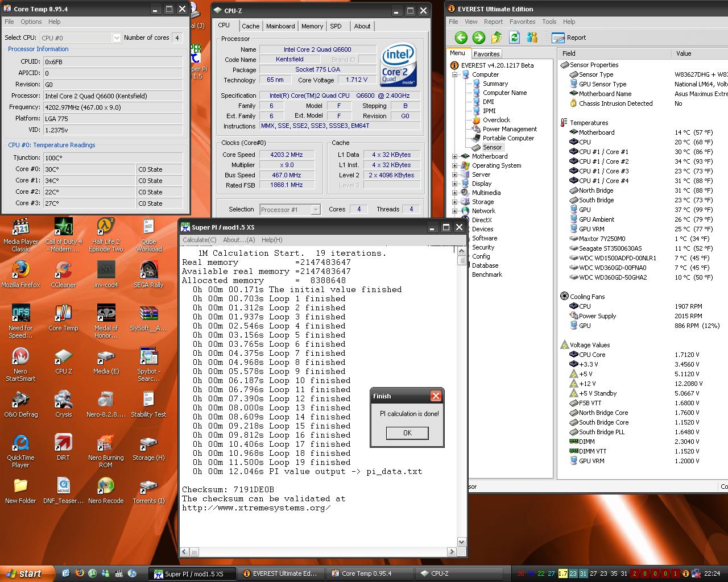Switch to EVEREST Ultimate taskbar button
The width and height of the screenshot is (728, 582).
[281, 573]
